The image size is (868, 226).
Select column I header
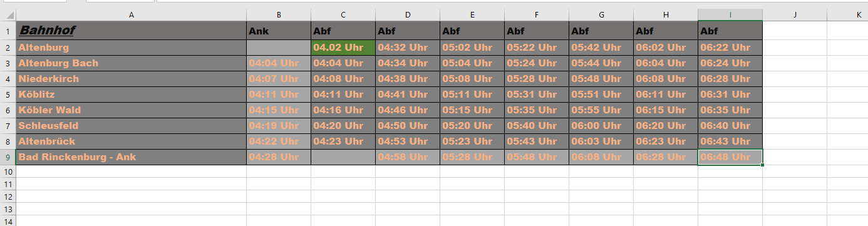[730, 14]
